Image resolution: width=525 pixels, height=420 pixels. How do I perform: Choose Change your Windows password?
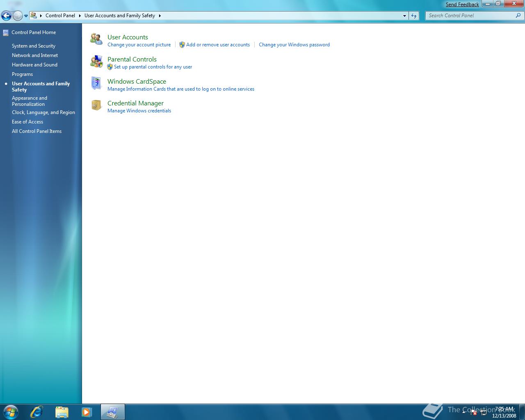[294, 45]
